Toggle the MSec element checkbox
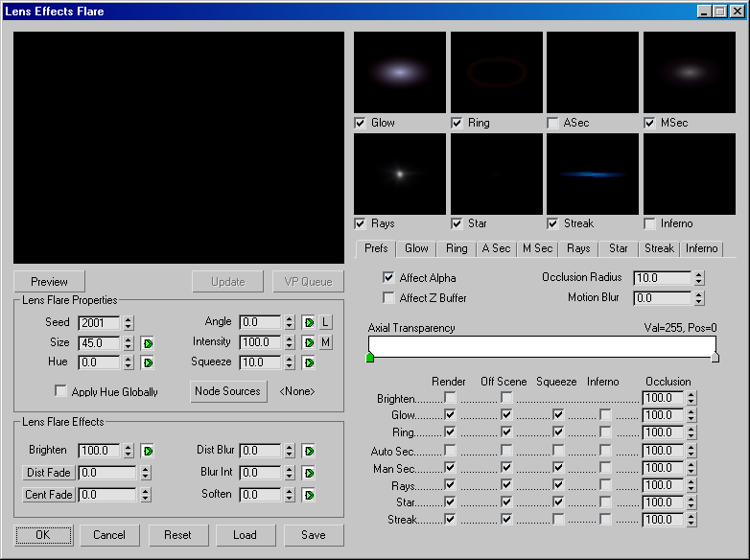The height and width of the screenshot is (560, 750). (x=649, y=123)
